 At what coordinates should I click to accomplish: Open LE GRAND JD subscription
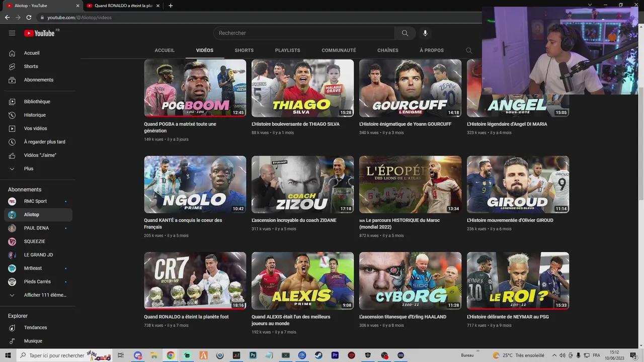click(38, 255)
